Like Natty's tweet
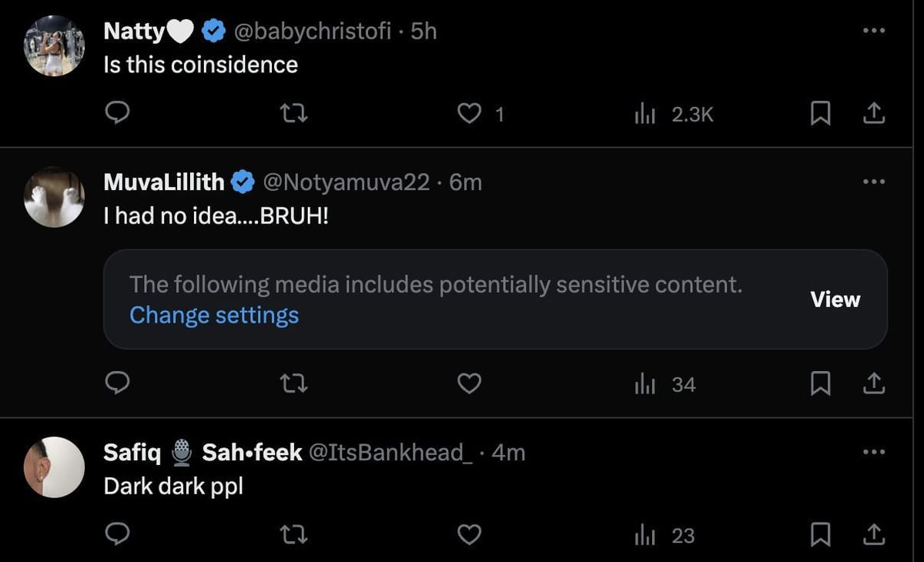This screenshot has height=562, width=924. pos(469,114)
